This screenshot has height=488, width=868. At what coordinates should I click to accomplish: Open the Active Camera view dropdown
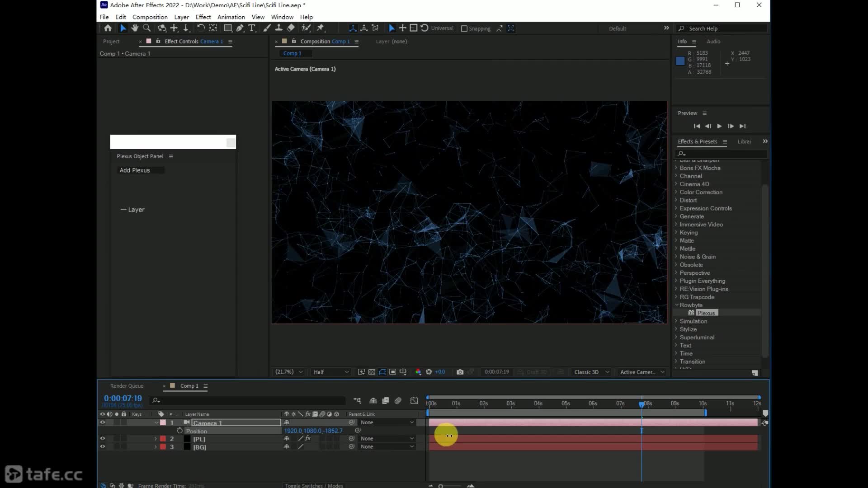point(642,372)
